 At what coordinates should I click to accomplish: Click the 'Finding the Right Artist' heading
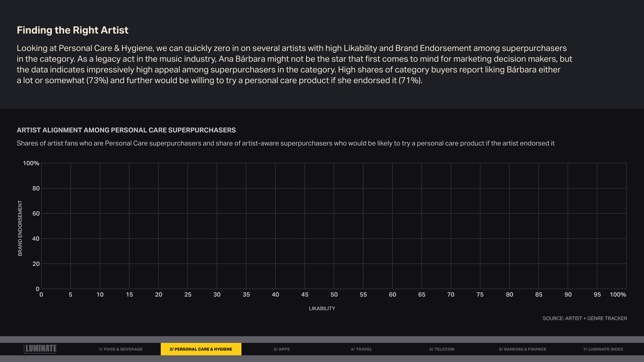point(73,30)
